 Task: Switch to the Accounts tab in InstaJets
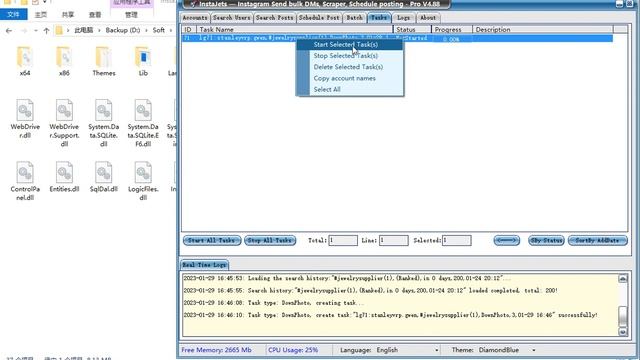(x=195, y=18)
